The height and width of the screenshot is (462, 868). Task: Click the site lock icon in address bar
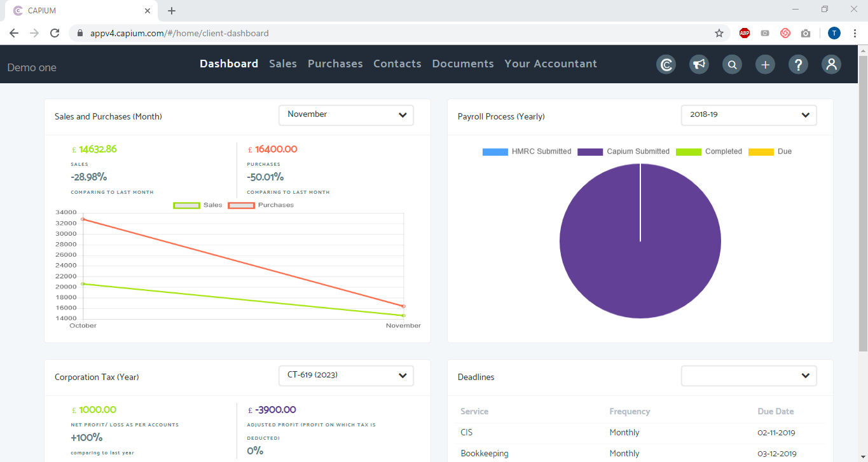[x=80, y=33]
